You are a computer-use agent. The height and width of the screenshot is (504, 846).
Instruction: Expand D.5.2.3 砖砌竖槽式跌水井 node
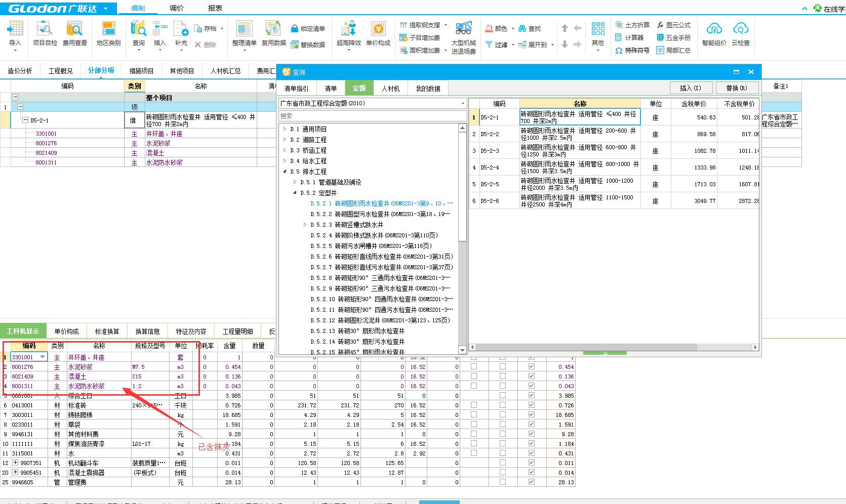305,225
